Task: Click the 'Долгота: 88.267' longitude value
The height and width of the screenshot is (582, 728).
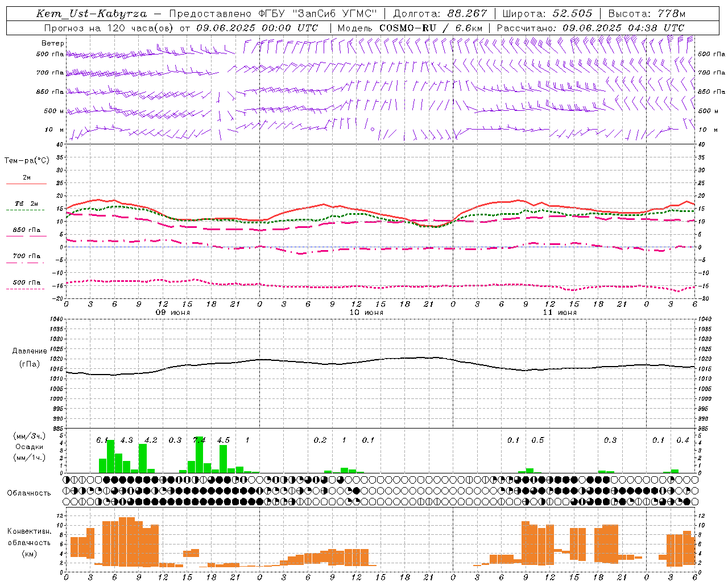Action: [x=440, y=14]
